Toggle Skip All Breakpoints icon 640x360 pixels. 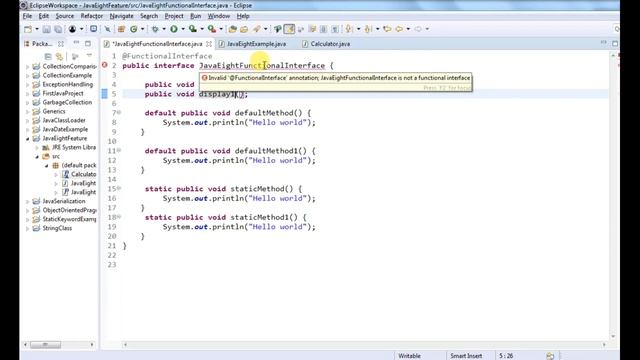(x=107, y=29)
